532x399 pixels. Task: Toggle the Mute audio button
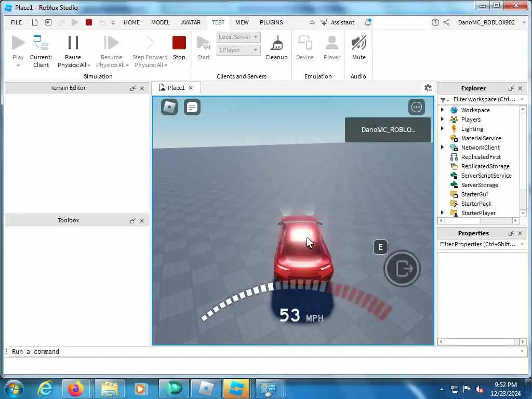click(x=358, y=48)
